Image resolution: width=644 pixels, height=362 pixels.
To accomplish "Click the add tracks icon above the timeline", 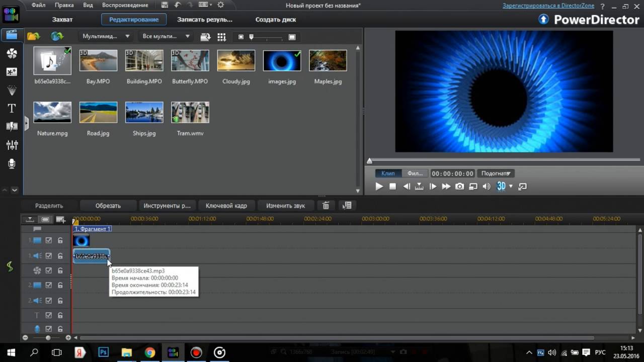I will [60, 219].
